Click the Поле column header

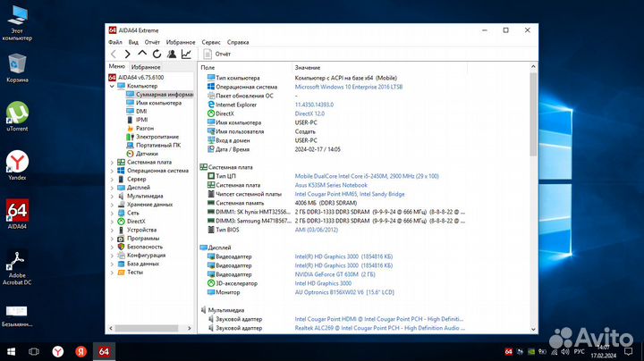point(245,68)
